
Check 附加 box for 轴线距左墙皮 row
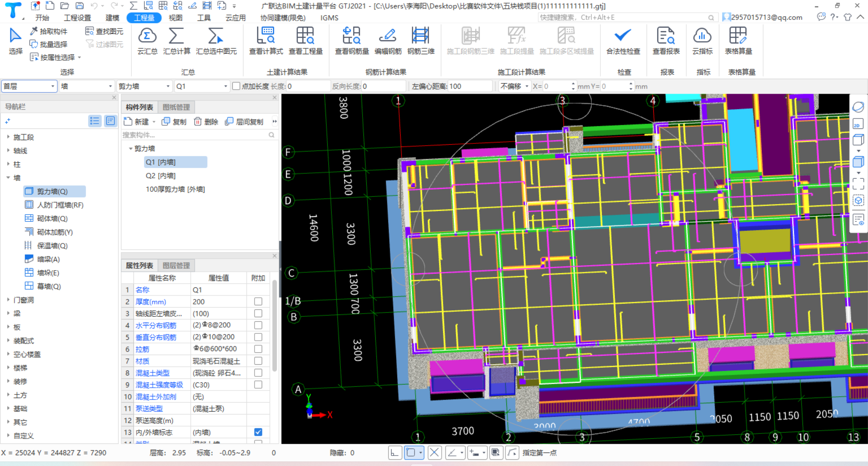[x=258, y=313]
